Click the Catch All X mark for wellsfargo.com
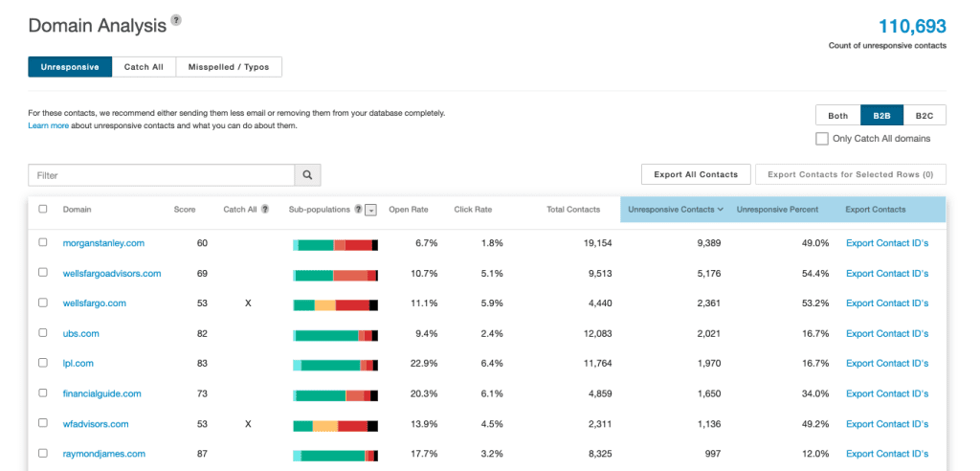This screenshot has height=471, width=980. 248,303
